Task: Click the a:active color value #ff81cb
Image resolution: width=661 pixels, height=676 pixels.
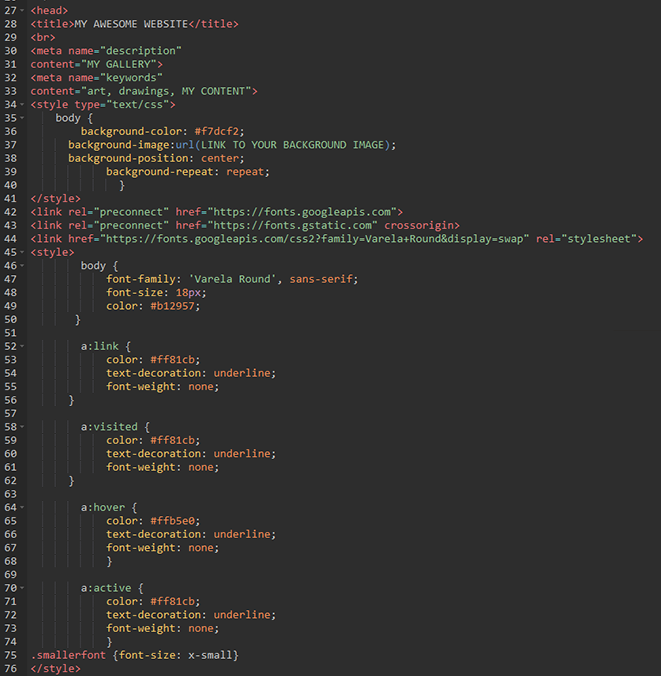Action: pos(172,601)
